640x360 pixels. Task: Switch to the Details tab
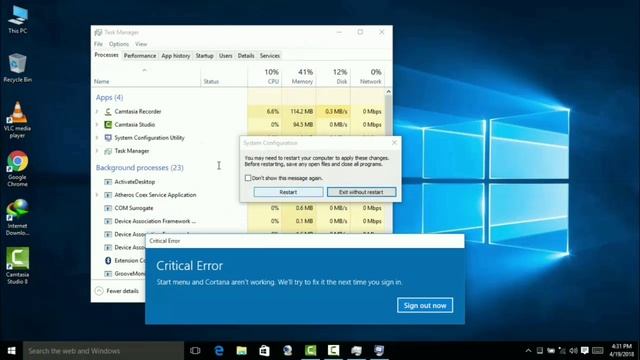pyautogui.click(x=246, y=56)
